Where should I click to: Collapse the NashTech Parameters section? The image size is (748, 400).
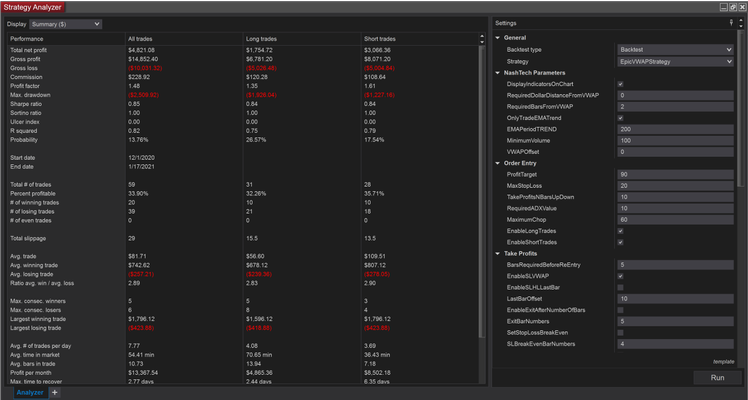point(499,73)
